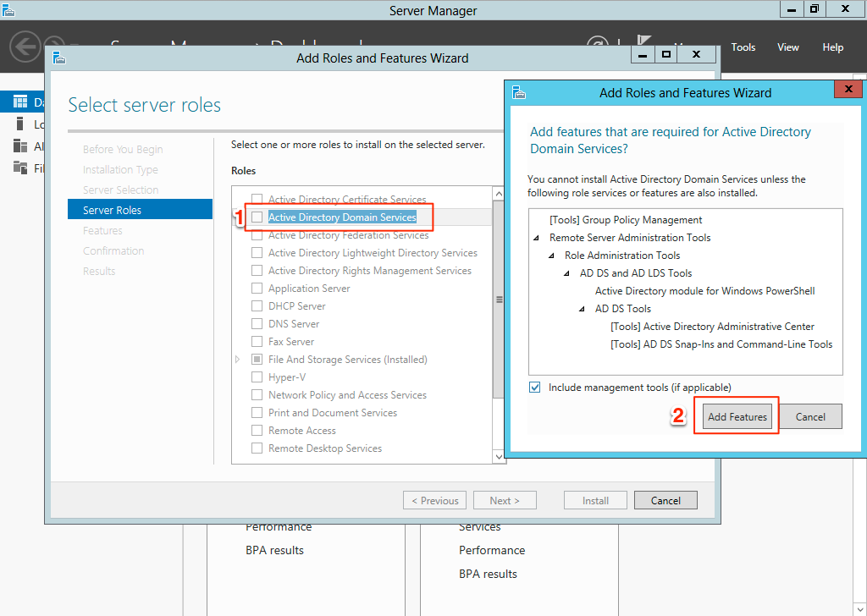Click the roles list scrollbar thumb

[x=498, y=299]
